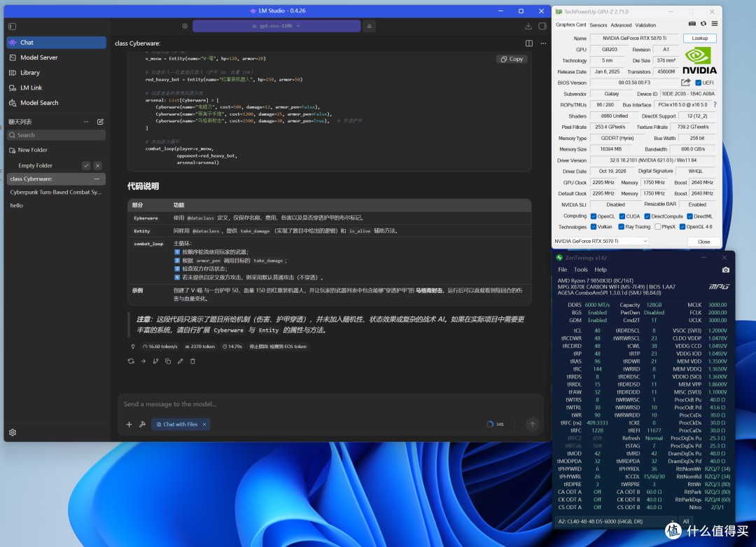Open the ZenTimings DIMM slot dropdown

point(616,521)
